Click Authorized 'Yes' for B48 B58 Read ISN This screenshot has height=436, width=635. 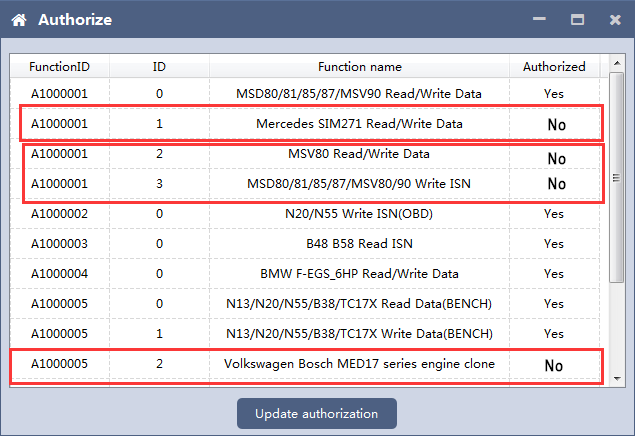(554, 244)
